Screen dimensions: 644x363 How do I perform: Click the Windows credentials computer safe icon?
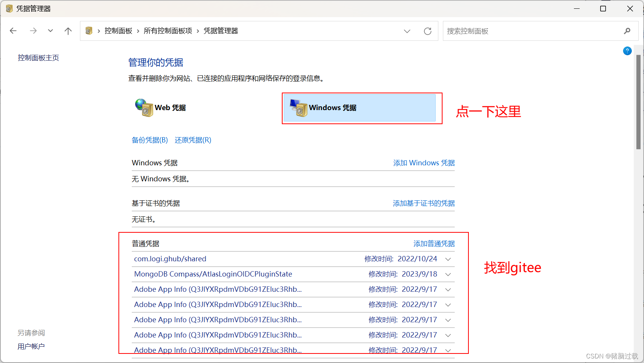click(299, 108)
